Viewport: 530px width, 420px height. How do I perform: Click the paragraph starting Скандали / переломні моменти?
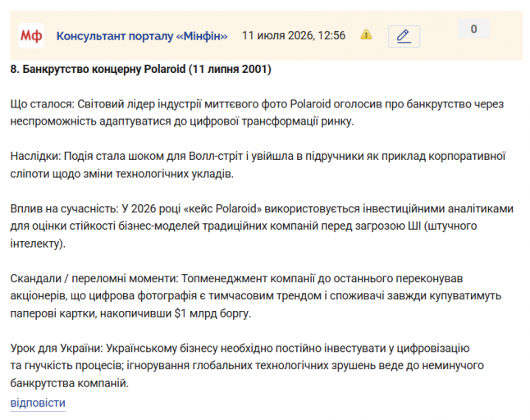[255, 296]
